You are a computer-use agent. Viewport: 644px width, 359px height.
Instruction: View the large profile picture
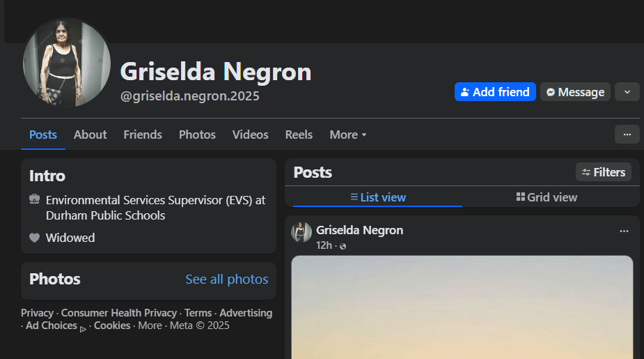pyautogui.click(x=67, y=63)
